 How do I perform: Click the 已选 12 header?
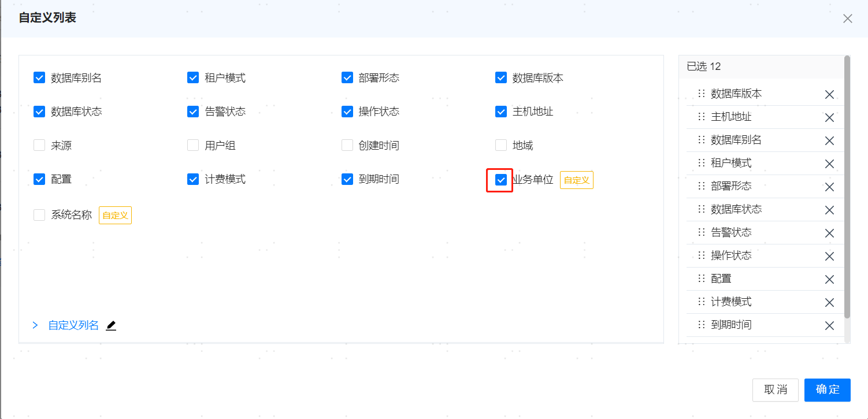[x=703, y=66]
